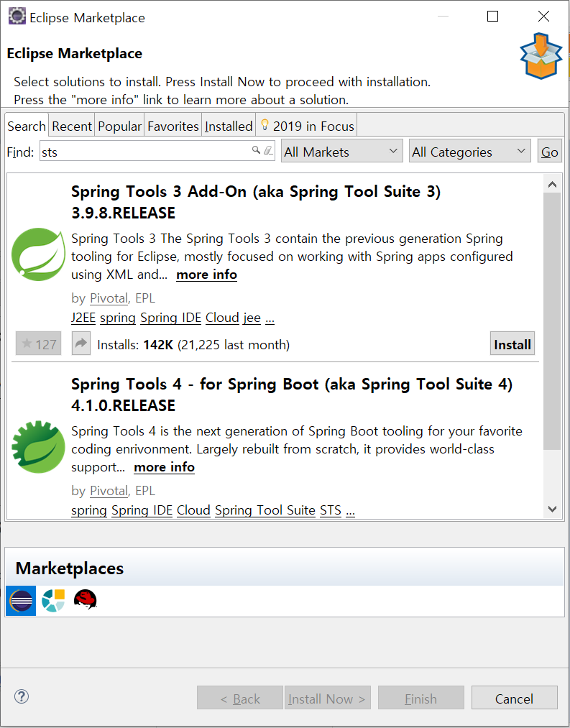Close the Eclipse Marketplace window
The image size is (570, 728).
coord(543,17)
